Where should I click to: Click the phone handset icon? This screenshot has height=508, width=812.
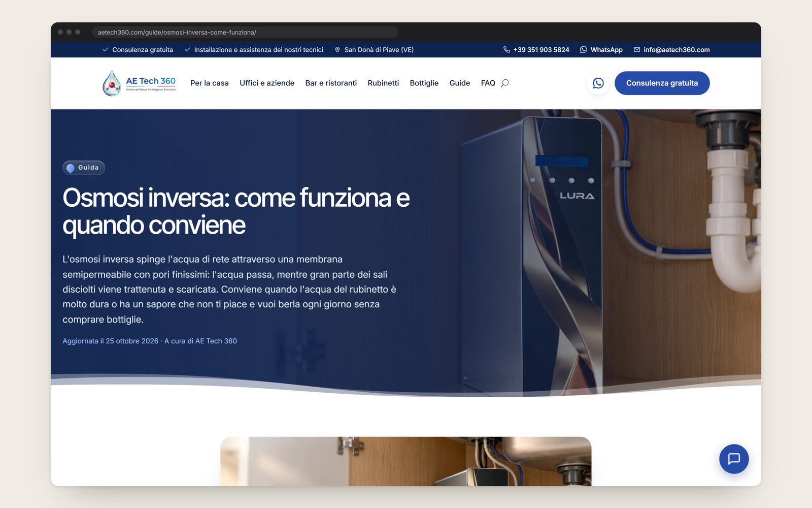pyautogui.click(x=506, y=50)
